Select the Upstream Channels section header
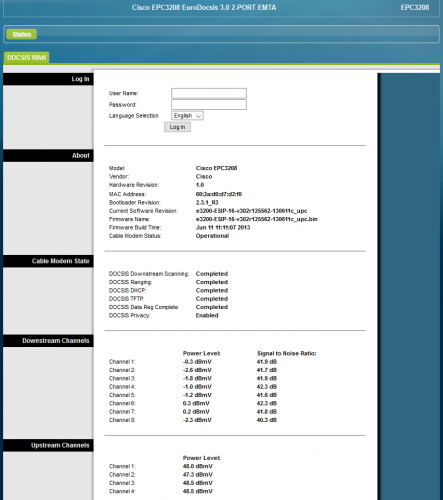Image resolution: width=443 pixels, height=500 pixels. click(x=48, y=445)
